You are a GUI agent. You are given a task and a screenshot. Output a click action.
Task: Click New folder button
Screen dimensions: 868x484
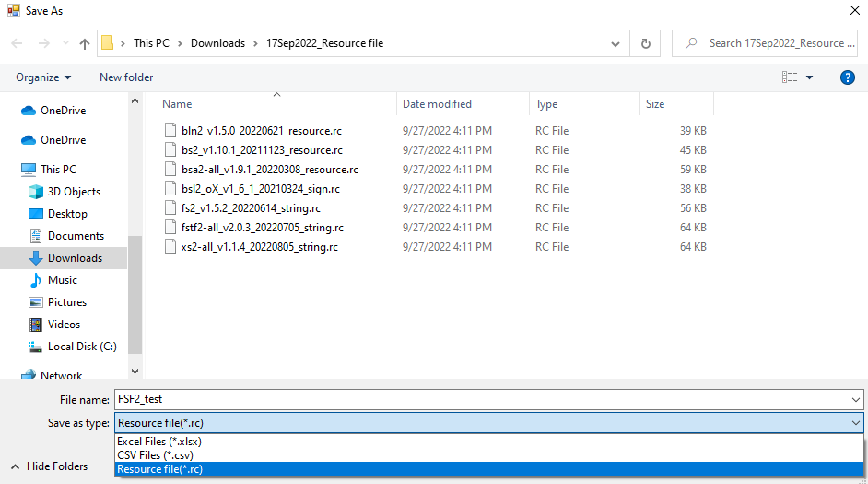point(126,77)
